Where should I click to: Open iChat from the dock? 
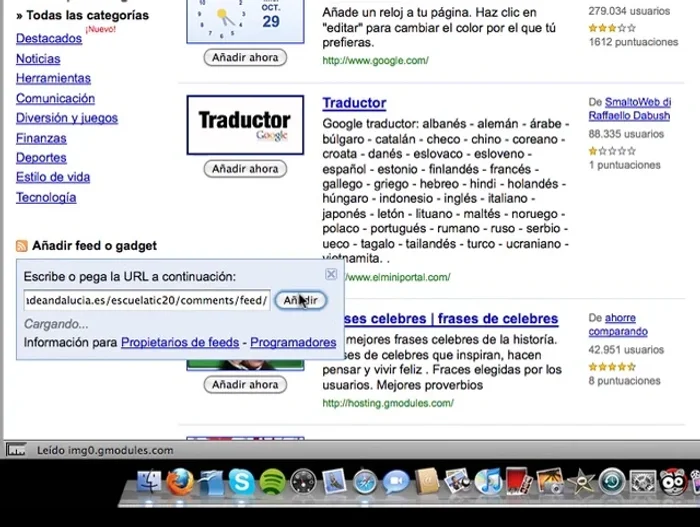coord(396,482)
